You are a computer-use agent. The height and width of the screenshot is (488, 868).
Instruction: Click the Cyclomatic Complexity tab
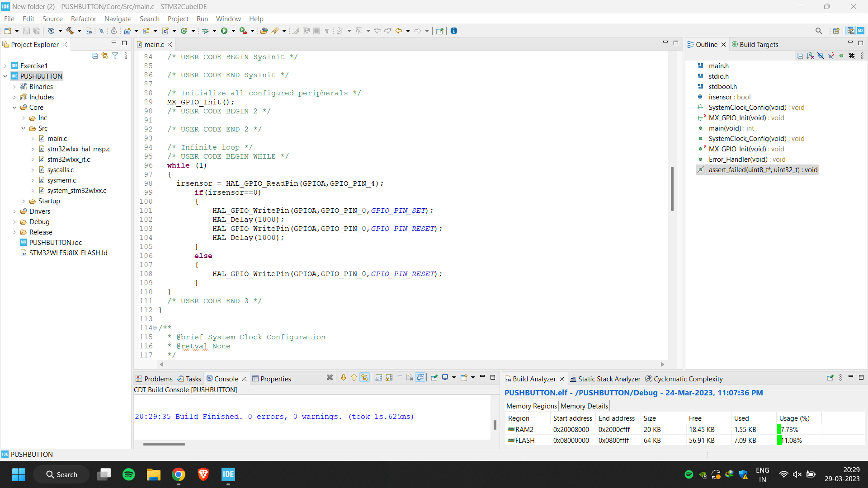click(x=688, y=378)
